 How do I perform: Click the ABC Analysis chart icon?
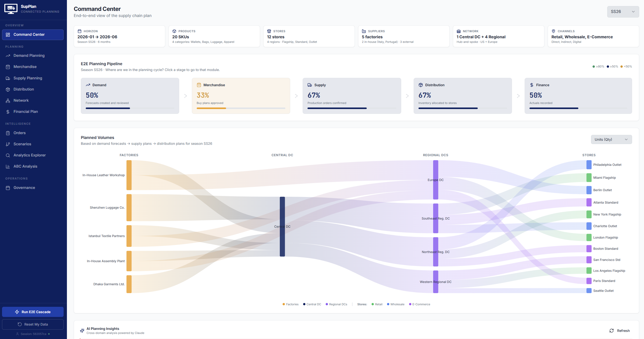point(8,166)
